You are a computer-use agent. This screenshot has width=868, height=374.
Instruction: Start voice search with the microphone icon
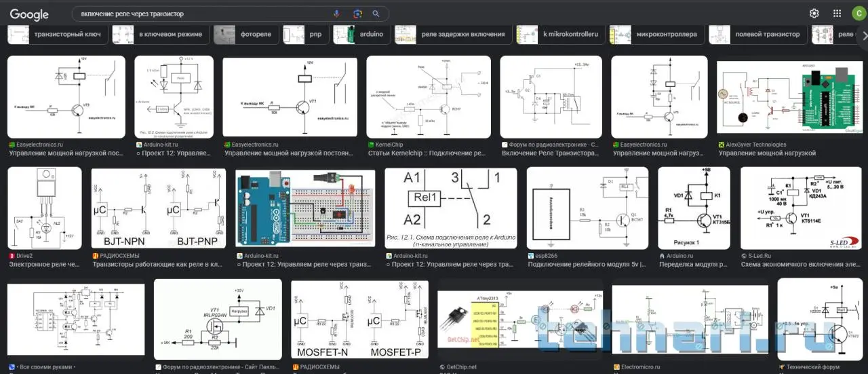point(336,14)
